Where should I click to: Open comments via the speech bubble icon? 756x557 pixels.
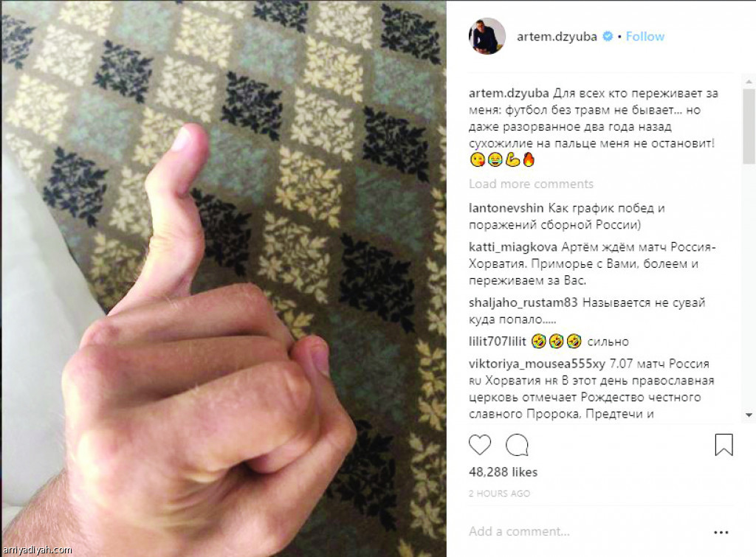517,445
